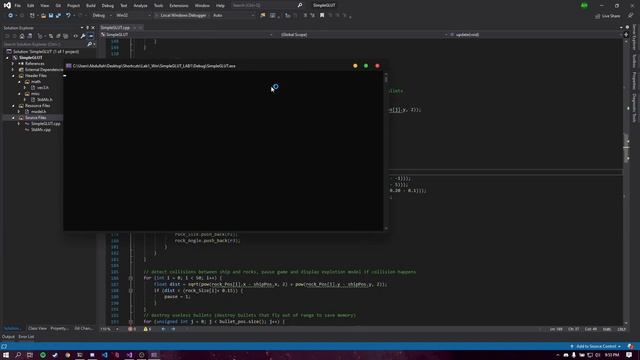
Task: Open the SimpleGLUT project scope dropdown
Action: [187, 35]
